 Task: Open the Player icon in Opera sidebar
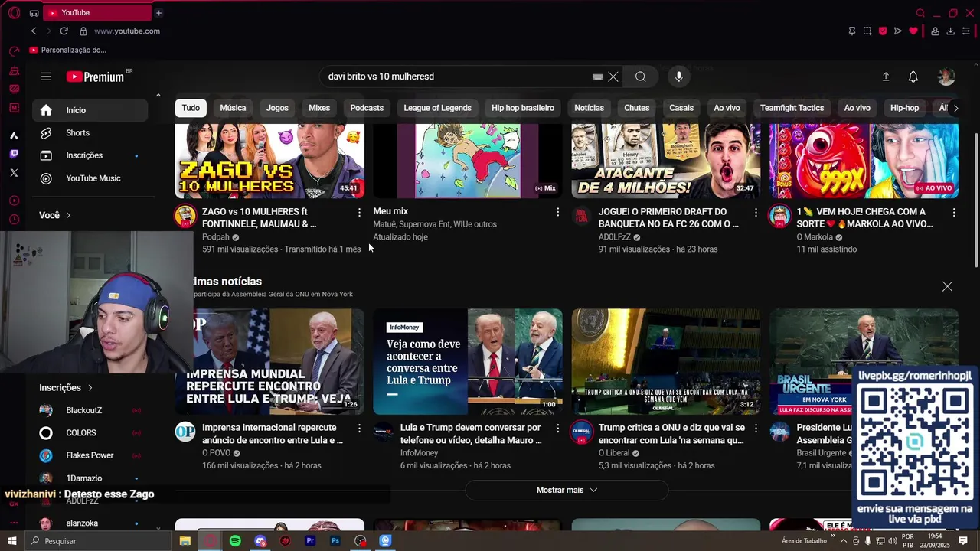pos(14,201)
